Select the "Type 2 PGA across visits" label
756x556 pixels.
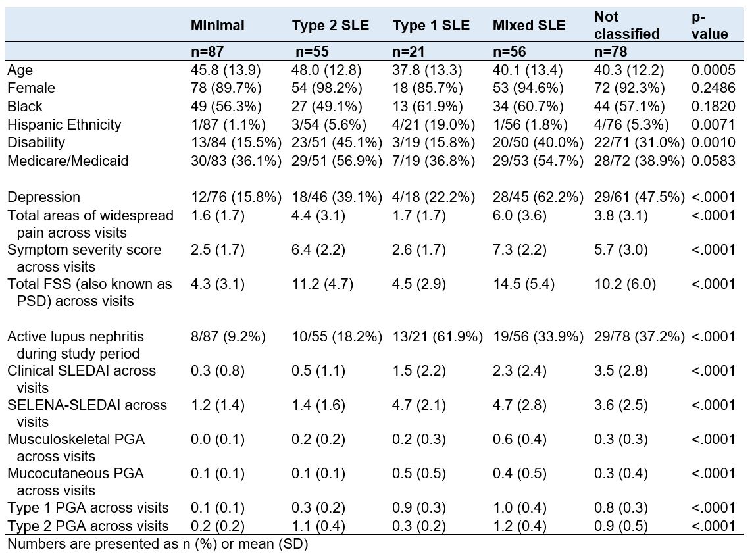coord(88,526)
